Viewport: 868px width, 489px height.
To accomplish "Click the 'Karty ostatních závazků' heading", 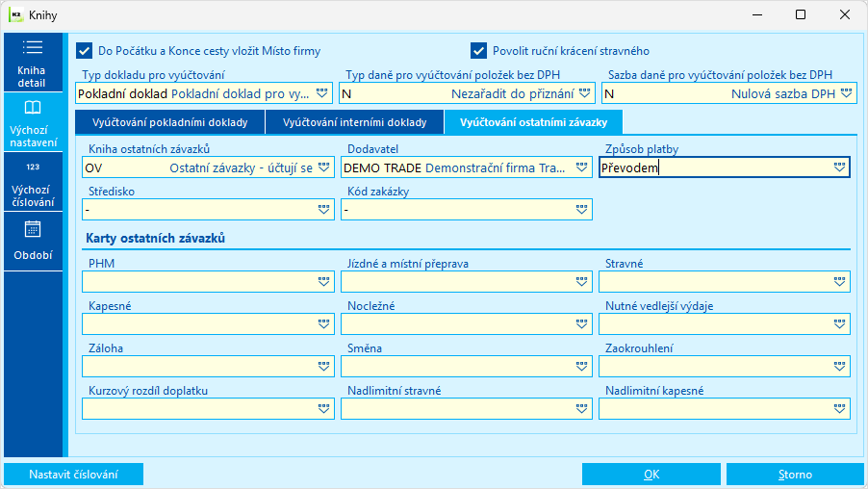I will click(156, 238).
